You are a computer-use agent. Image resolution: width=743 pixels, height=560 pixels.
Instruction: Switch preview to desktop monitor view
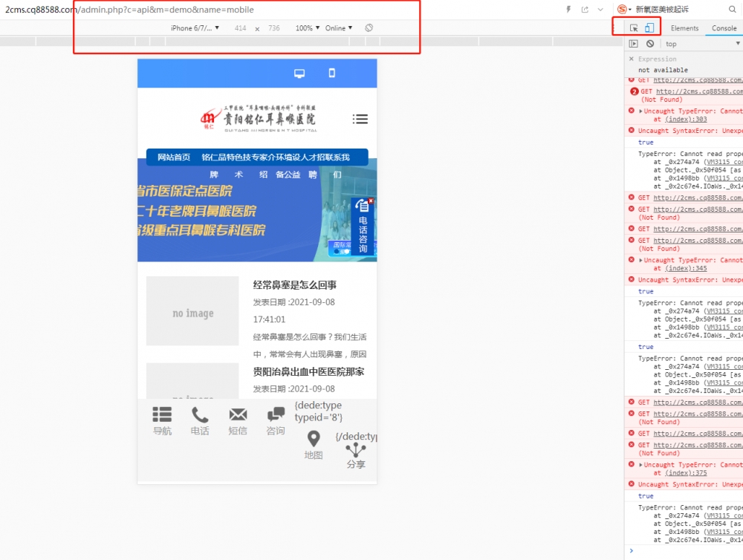point(299,74)
